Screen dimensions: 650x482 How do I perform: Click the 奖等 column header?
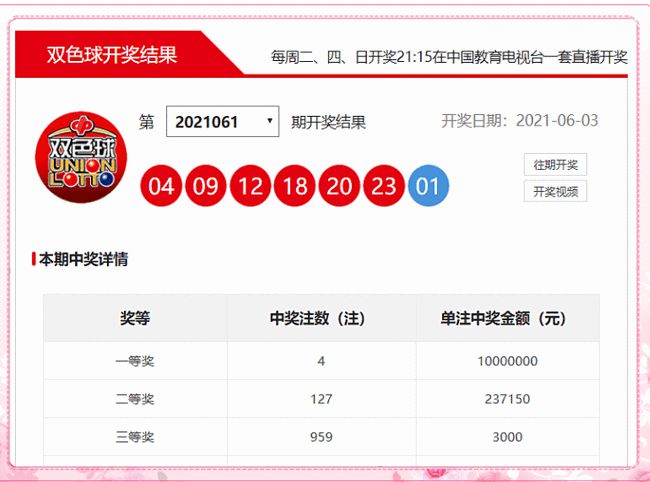[x=135, y=318]
